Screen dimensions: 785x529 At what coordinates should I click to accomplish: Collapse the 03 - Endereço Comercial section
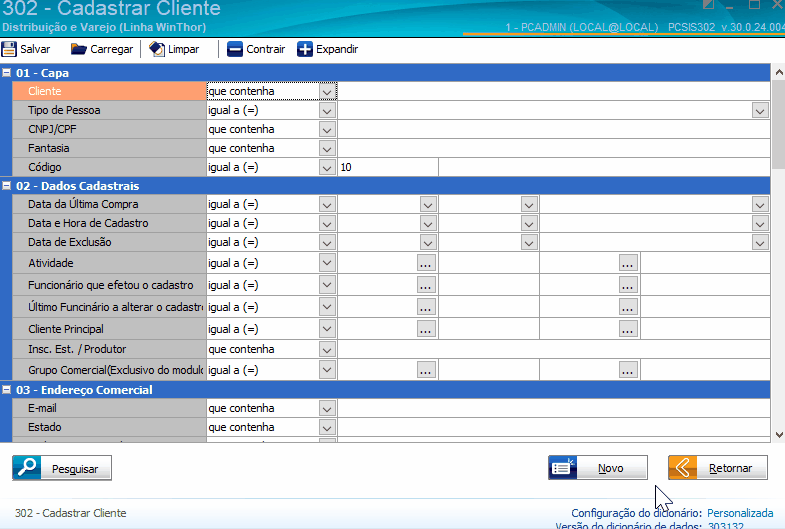(x=7, y=389)
